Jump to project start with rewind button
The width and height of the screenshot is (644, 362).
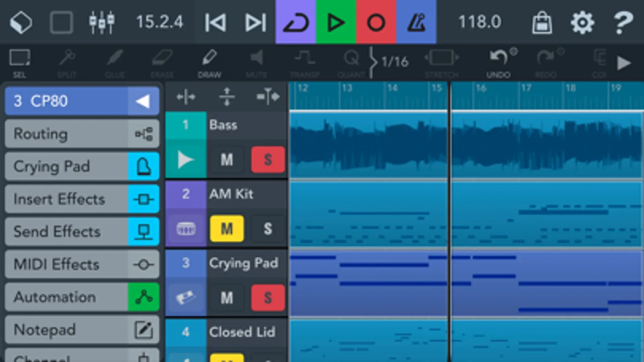tap(215, 22)
